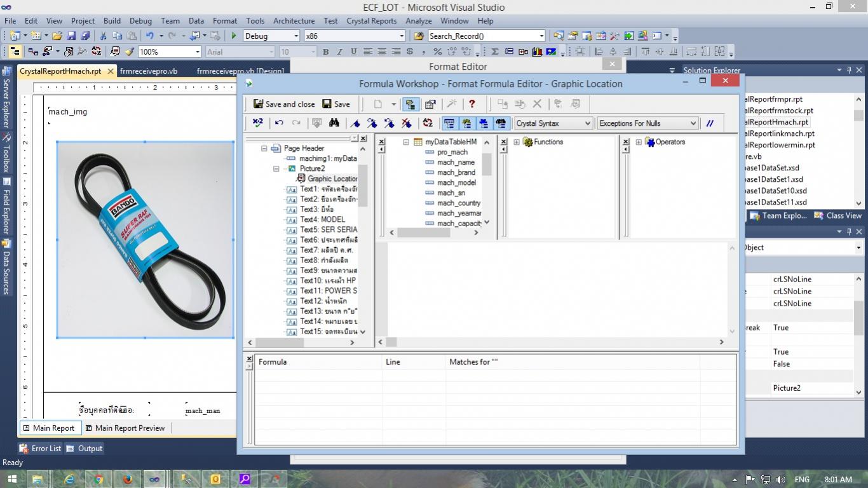
Task: Click the Undo icon in formula toolbar
Action: [279, 123]
